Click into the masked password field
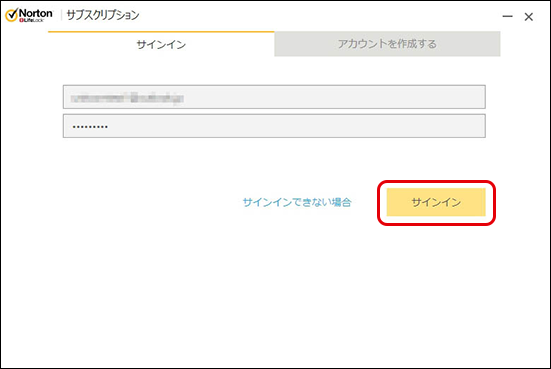551x369 pixels. tap(274, 126)
